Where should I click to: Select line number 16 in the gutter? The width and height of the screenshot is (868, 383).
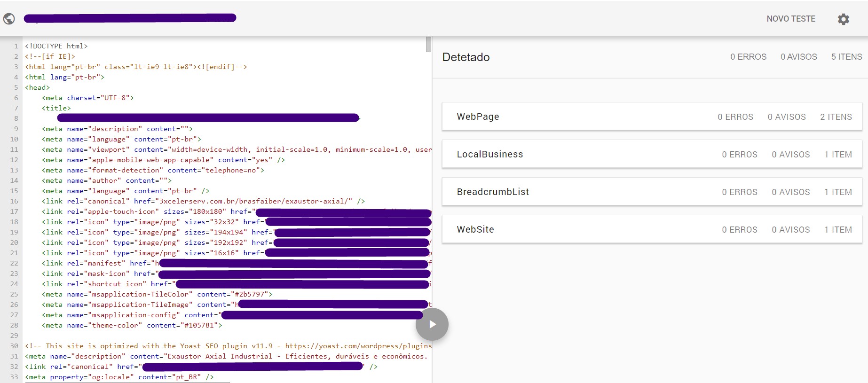(14, 201)
